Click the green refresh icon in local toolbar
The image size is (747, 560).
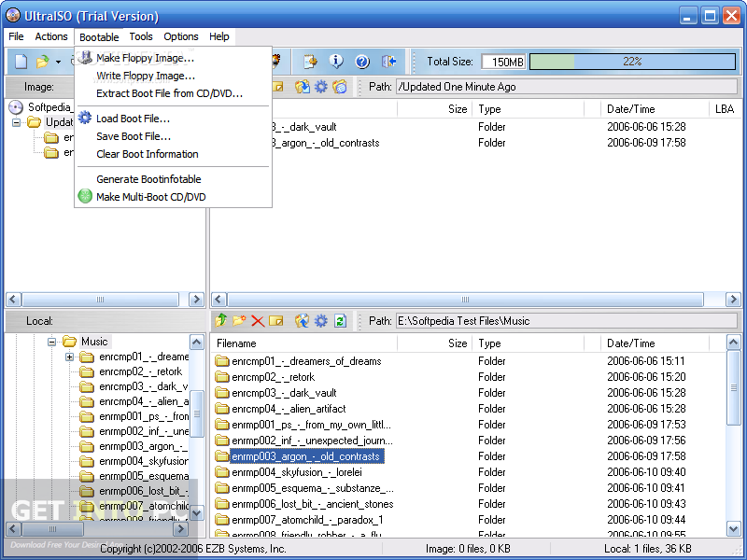340,320
